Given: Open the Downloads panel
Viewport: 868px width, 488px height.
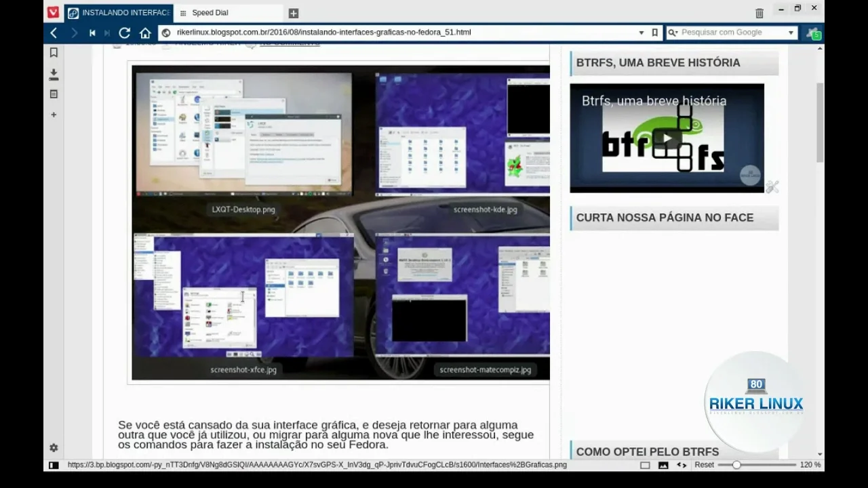Looking at the screenshot, I should pyautogui.click(x=54, y=74).
